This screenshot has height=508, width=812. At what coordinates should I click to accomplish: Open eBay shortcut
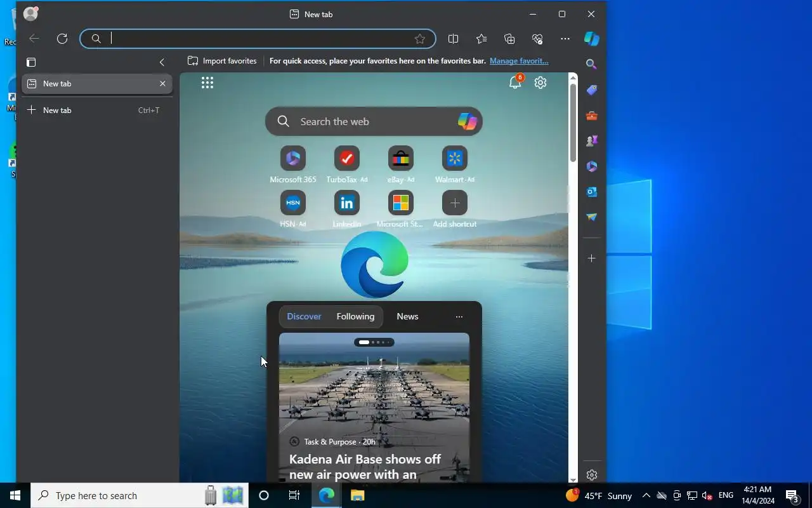pyautogui.click(x=400, y=164)
